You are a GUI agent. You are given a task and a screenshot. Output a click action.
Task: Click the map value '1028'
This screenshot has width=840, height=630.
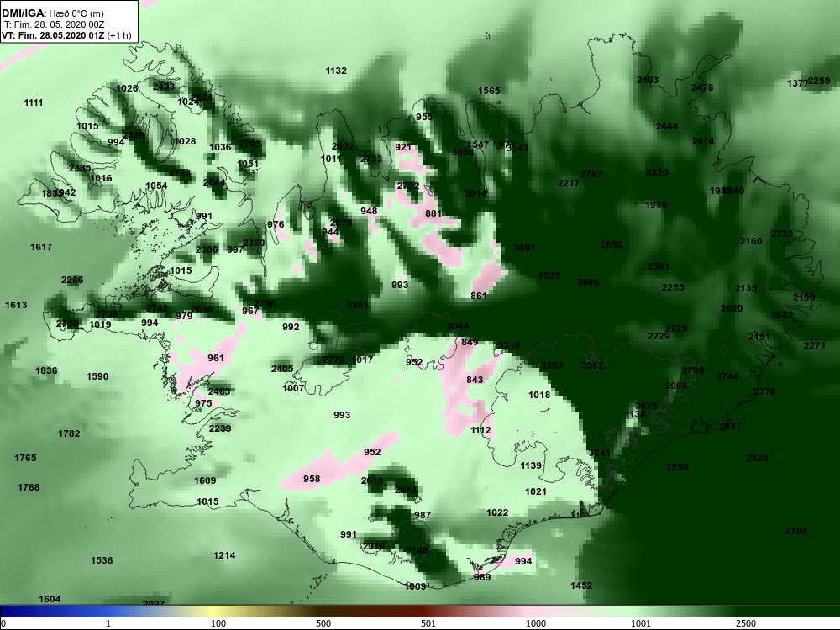pyautogui.click(x=185, y=141)
